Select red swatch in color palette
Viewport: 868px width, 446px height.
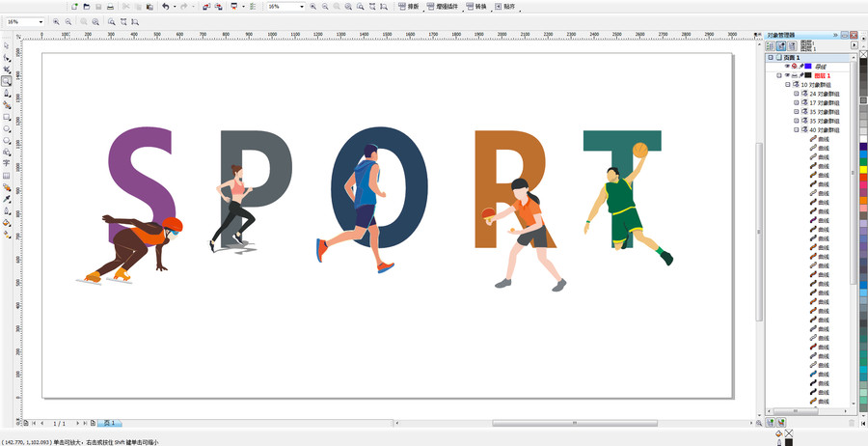[863, 178]
